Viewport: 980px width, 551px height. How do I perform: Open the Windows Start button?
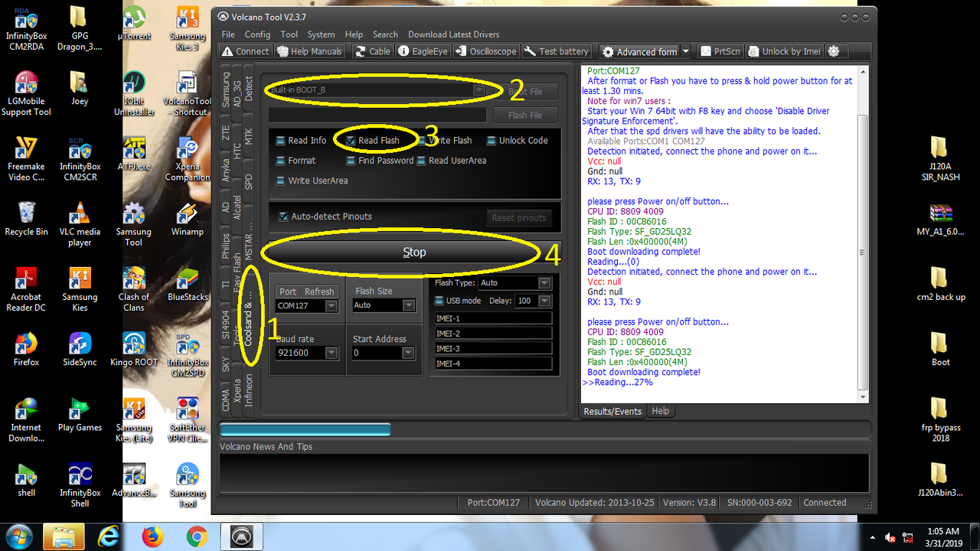(x=18, y=537)
